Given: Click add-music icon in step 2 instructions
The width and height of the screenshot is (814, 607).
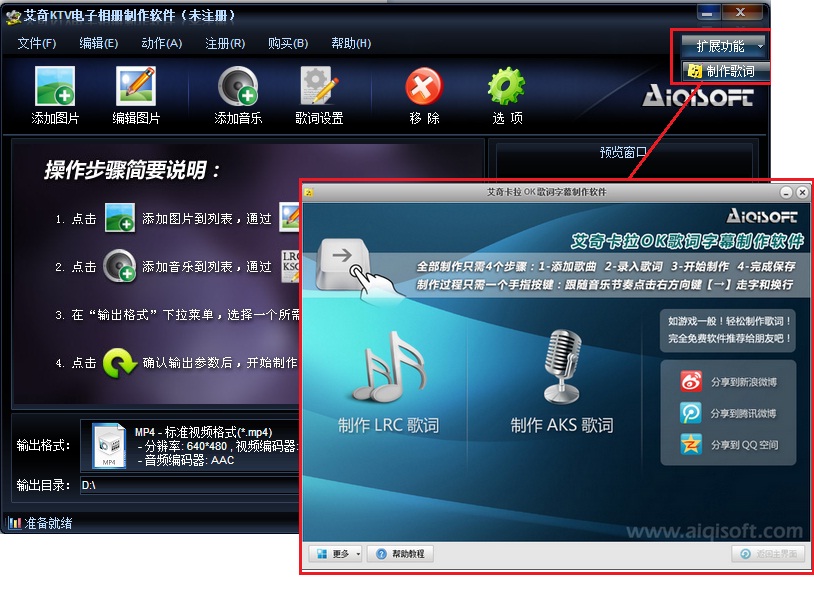Looking at the screenshot, I should (120, 266).
